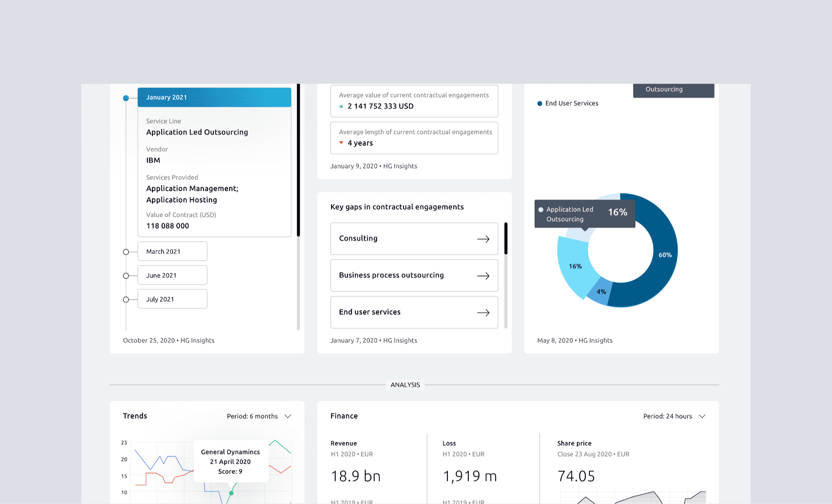Image resolution: width=832 pixels, height=504 pixels.
Task: Click the green upward triangle beside 2 141 752 333 USD
Action: click(341, 106)
